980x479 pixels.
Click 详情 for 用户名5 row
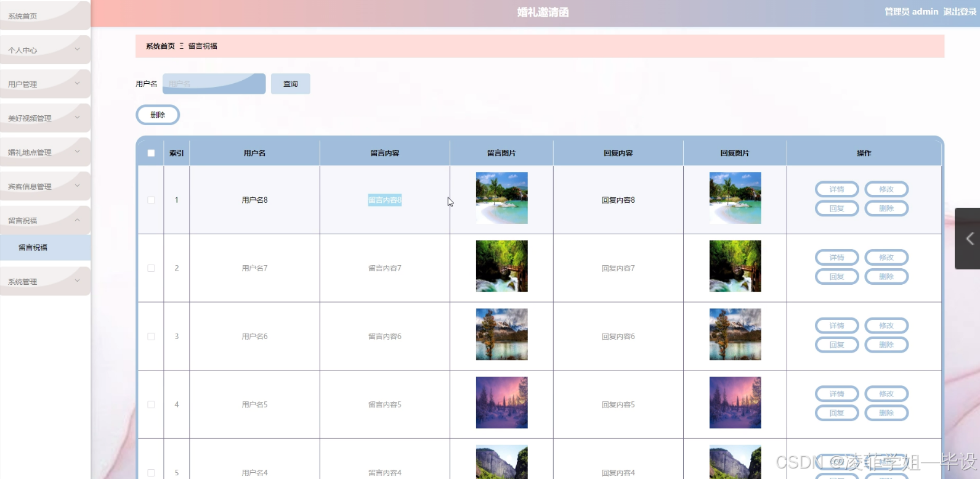pyautogui.click(x=836, y=394)
